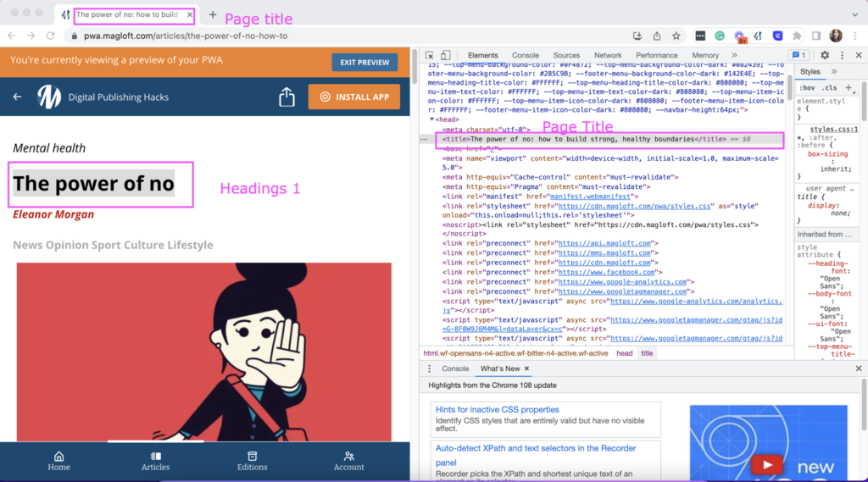Reload the page with refresh icon
Screen dimensions: 868x482
coord(50,36)
